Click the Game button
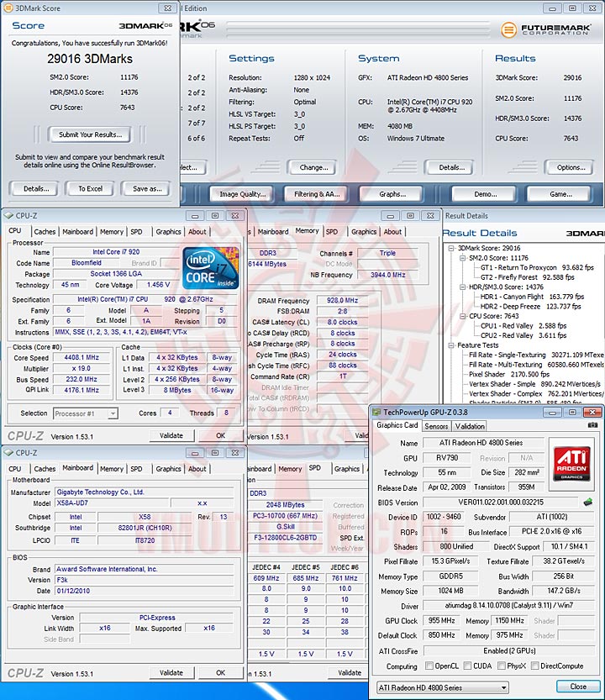 click(560, 194)
